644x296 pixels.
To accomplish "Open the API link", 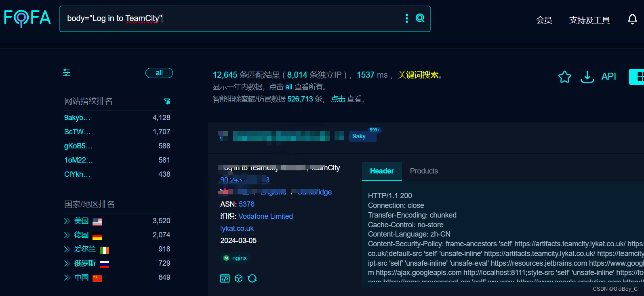I will tap(608, 76).
